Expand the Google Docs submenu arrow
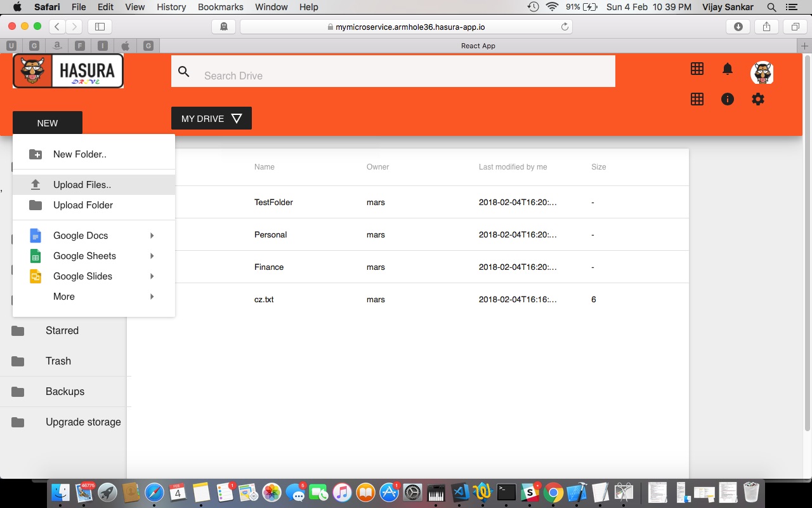The image size is (812, 508). click(x=152, y=236)
